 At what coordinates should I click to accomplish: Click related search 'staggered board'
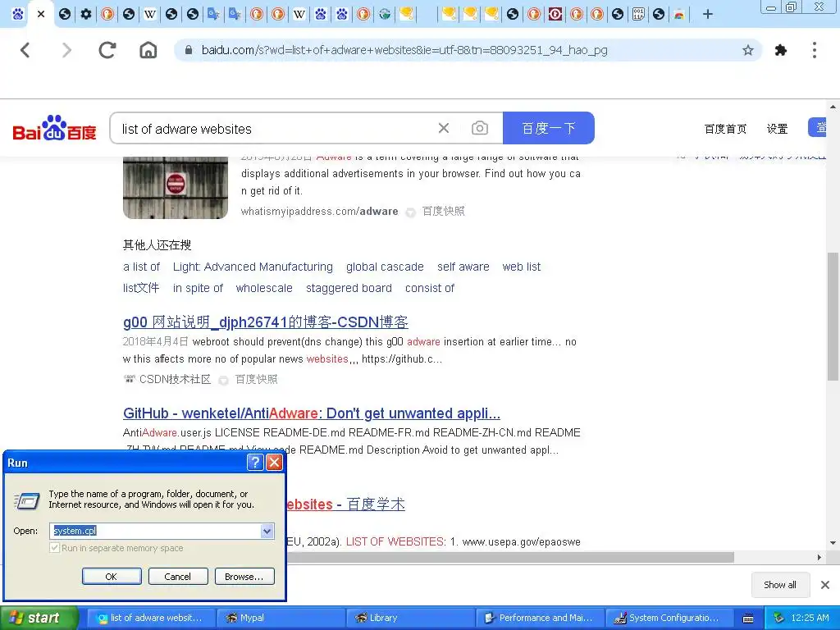349,288
